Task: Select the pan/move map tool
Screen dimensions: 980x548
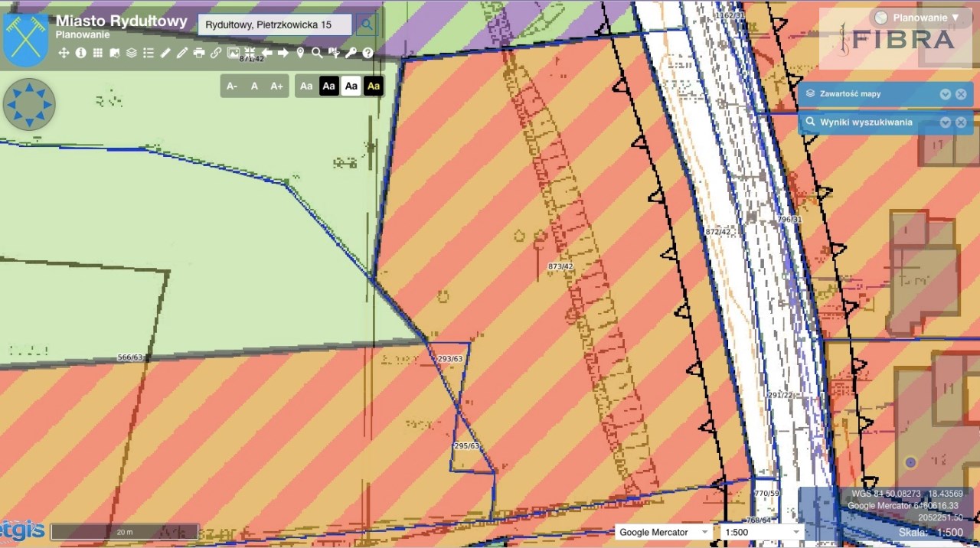Action: click(x=64, y=53)
